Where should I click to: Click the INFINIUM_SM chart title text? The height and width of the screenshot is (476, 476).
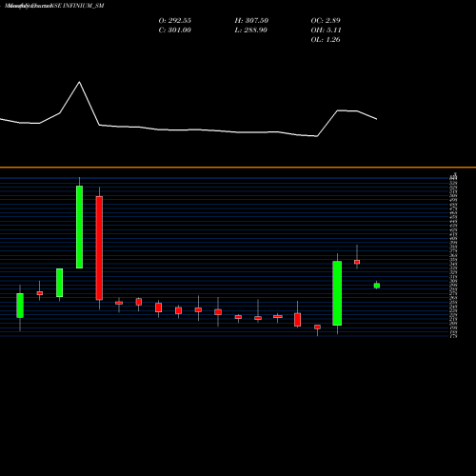(x=84, y=6)
